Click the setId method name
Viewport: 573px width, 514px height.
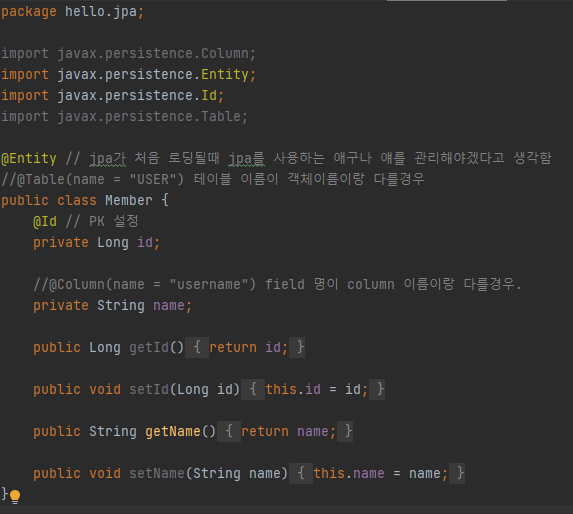click(x=149, y=389)
